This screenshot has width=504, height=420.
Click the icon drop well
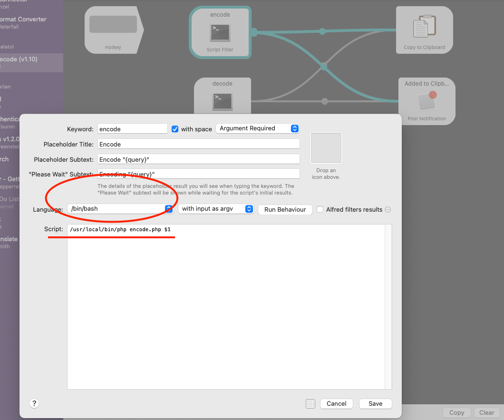[326, 148]
